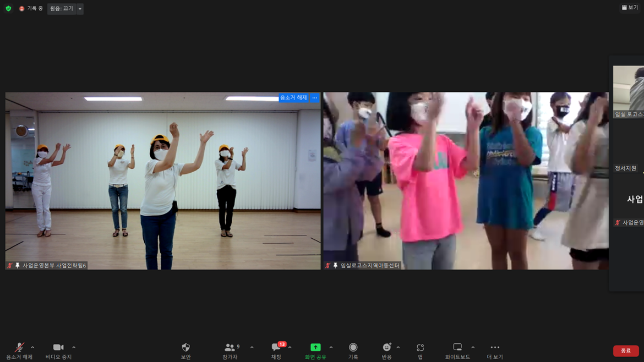
Task: Open the Chat (채팅) panel
Action: tap(276, 348)
